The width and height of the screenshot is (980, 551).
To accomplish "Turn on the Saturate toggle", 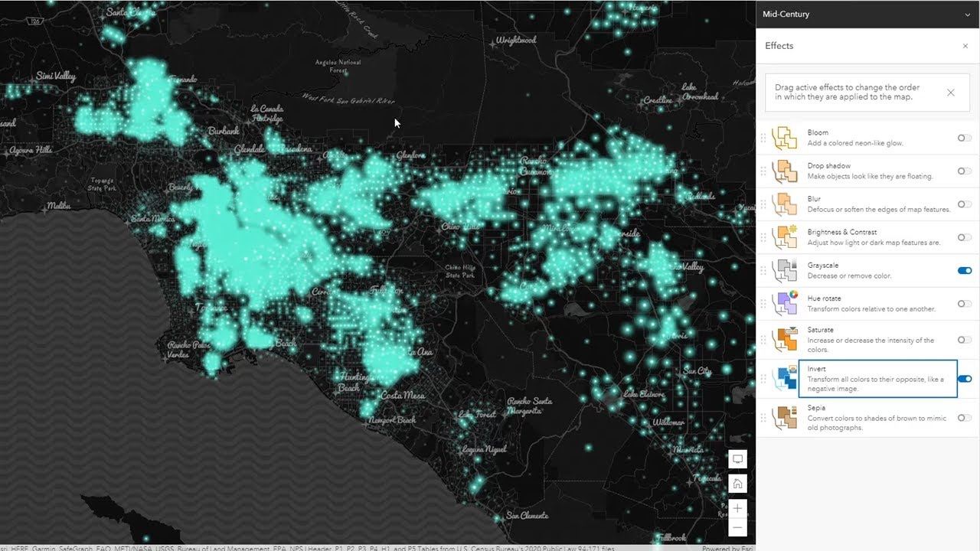I will [x=965, y=340].
